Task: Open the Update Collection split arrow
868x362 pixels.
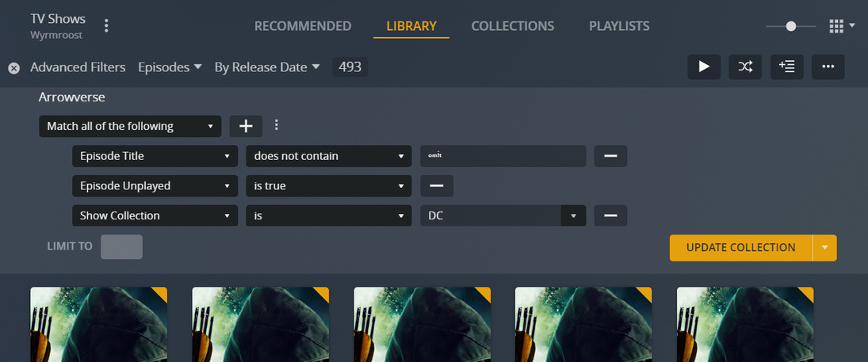Action: (x=825, y=248)
